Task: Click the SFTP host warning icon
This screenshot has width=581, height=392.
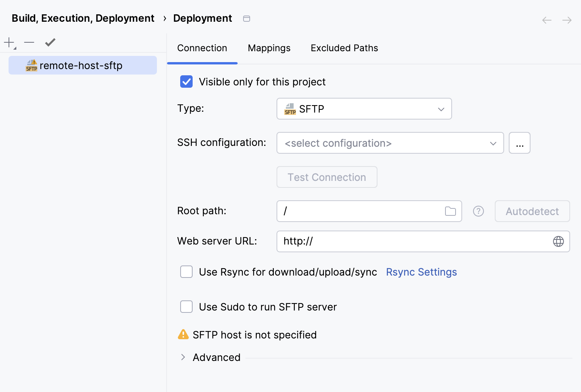Action: click(x=183, y=334)
